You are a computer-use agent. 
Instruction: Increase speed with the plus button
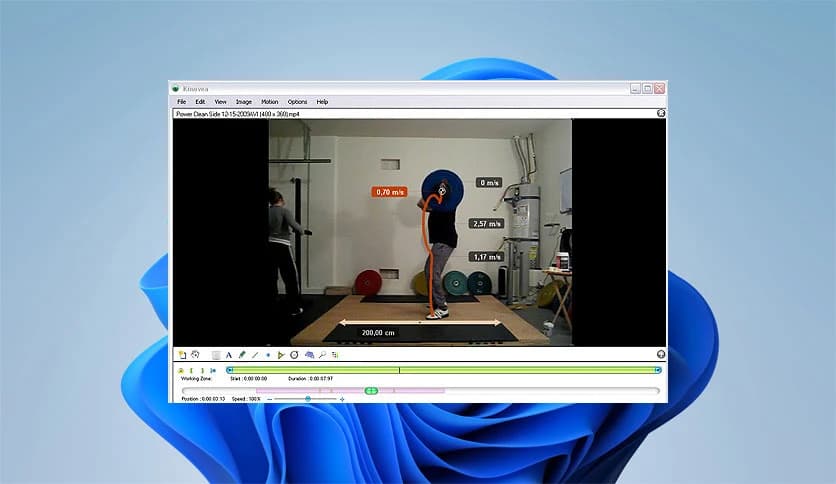click(x=342, y=399)
